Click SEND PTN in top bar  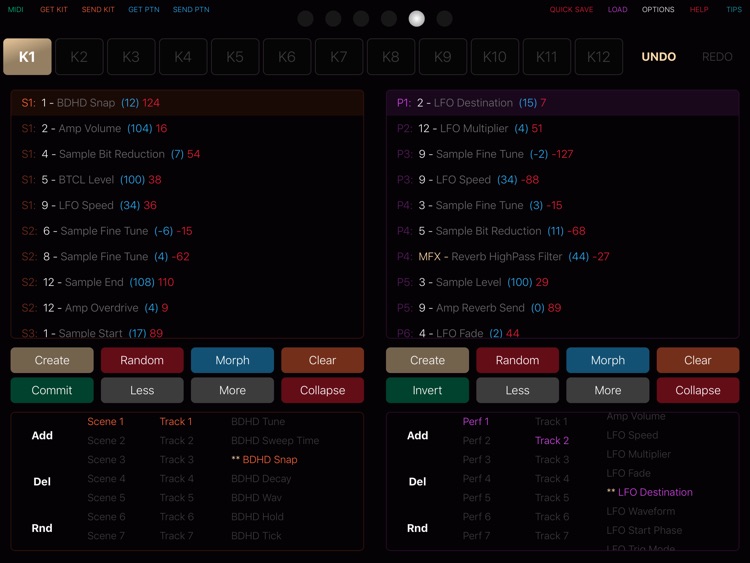point(191,10)
